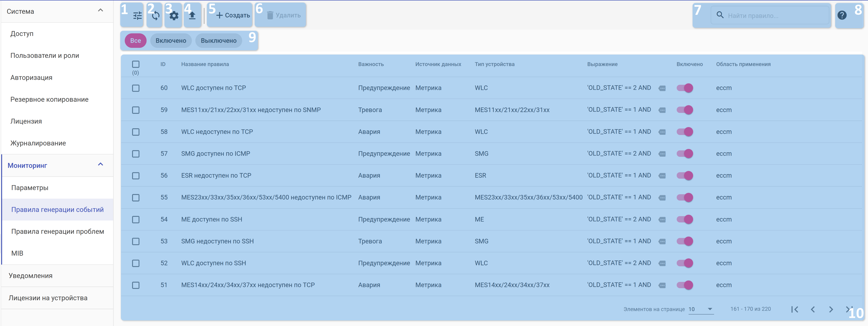Image resolution: width=868 pixels, height=326 pixels.
Task: Open the filter settings sliders icon
Action: pos(137,16)
